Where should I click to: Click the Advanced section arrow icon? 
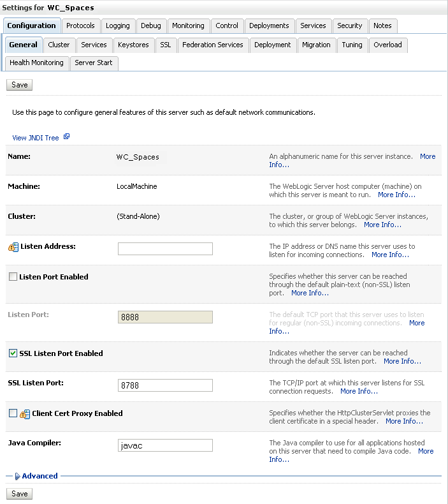click(17, 476)
